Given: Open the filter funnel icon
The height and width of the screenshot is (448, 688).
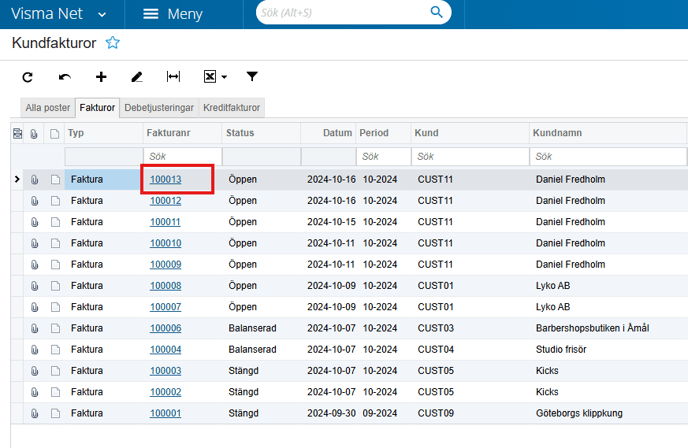Looking at the screenshot, I should (x=252, y=77).
